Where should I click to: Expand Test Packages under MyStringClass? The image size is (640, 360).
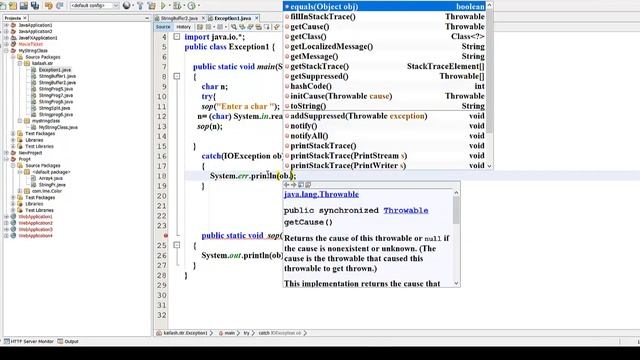[13, 133]
